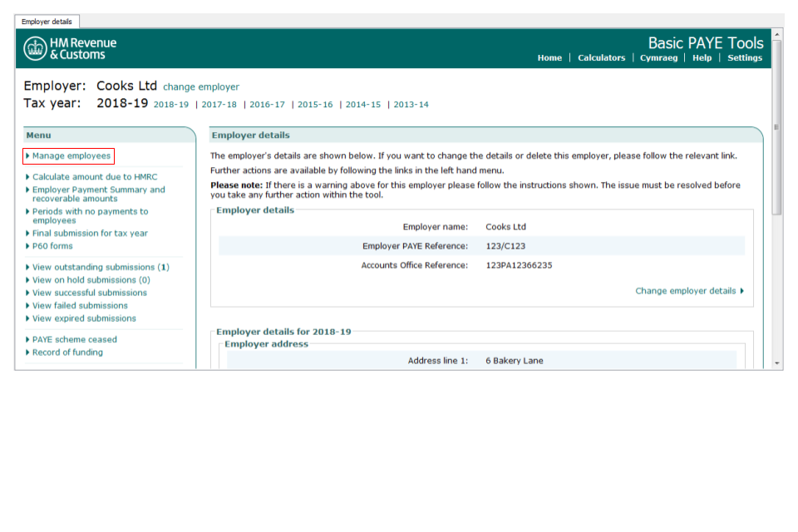Open Settings in the top navigation

pyautogui.click(x=744, y=58)
